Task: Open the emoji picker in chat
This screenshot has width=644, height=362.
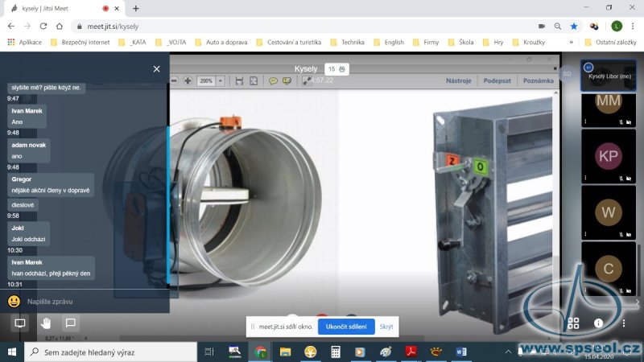Action: coord(14,301)
